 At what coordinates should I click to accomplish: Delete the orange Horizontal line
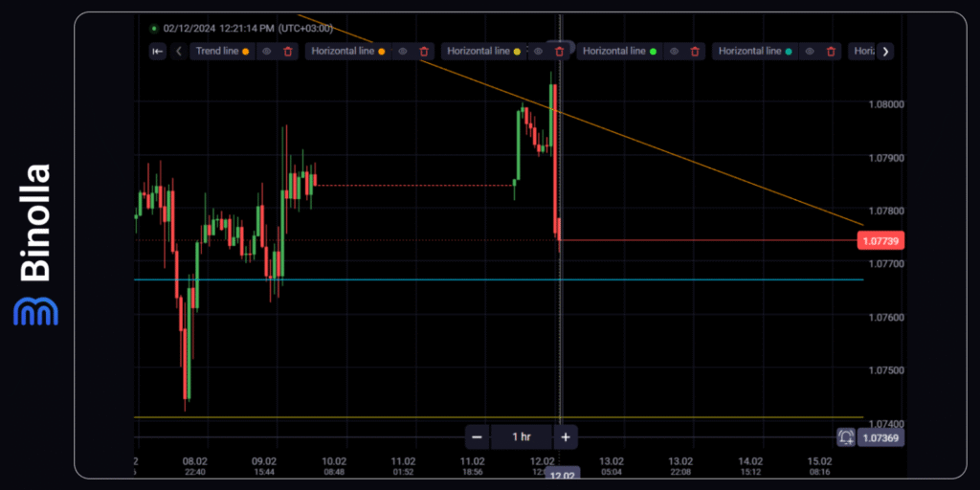click(424, 52)
